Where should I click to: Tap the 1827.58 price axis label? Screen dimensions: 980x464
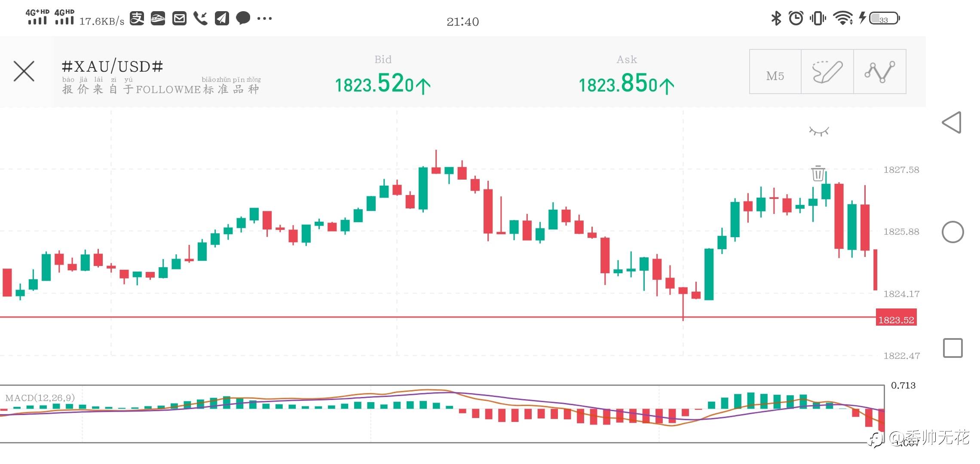point(901,170)
